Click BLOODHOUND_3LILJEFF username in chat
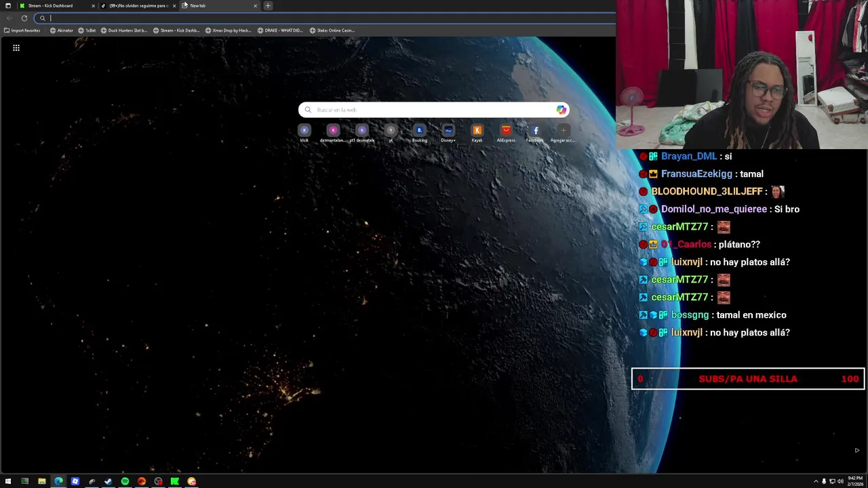This screenshot has width=868, height=488. (x=707, y=192)
